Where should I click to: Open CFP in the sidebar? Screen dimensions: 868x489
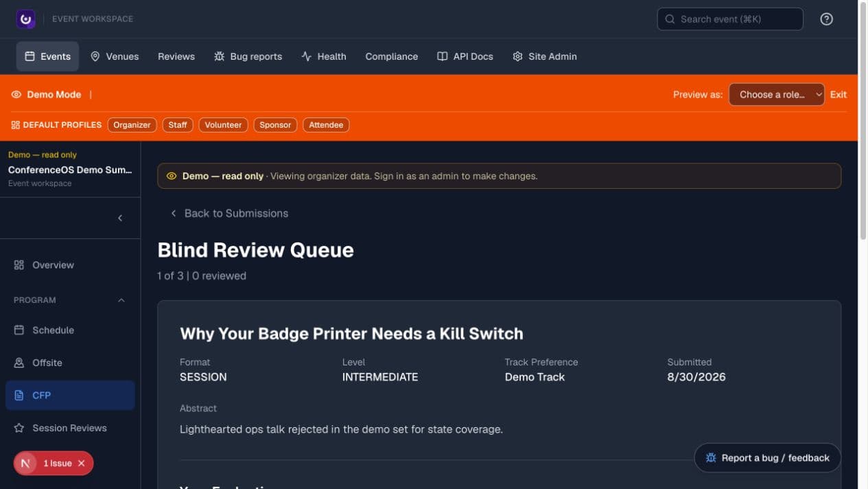coord(70,396)
